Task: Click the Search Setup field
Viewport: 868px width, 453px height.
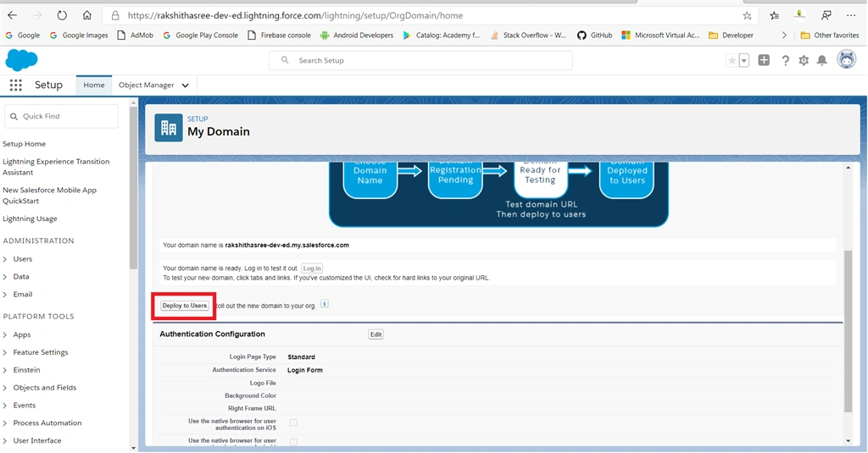Action: pos(420,60)
